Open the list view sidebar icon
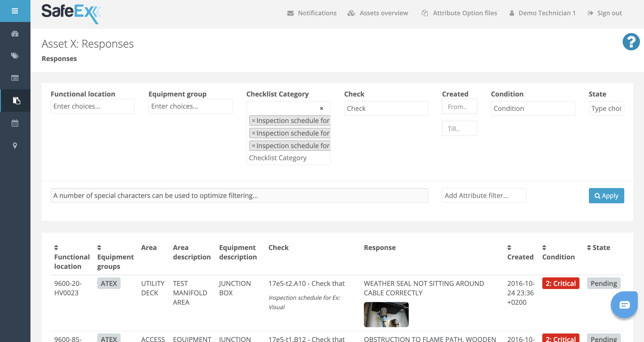The image size is (644, 342). tap(15, 78)
